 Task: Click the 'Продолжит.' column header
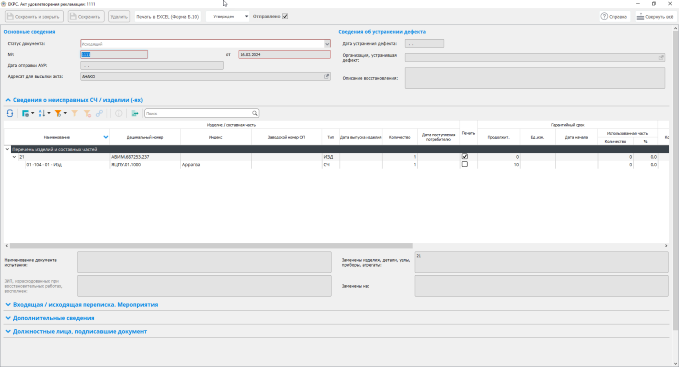pyautogui.click(x=498, y=137)
